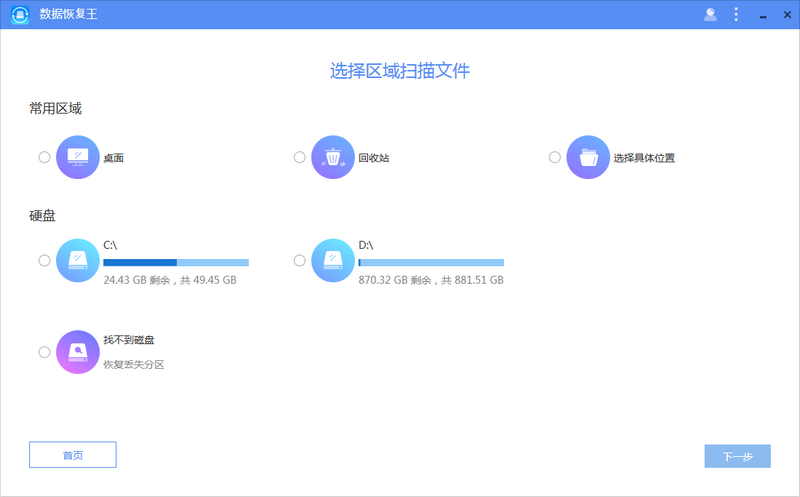Screen dimensions: 800x497
Task: Click the 回收站 recycle bin icon
Action: pyautogui.click(x=333, y=157)
